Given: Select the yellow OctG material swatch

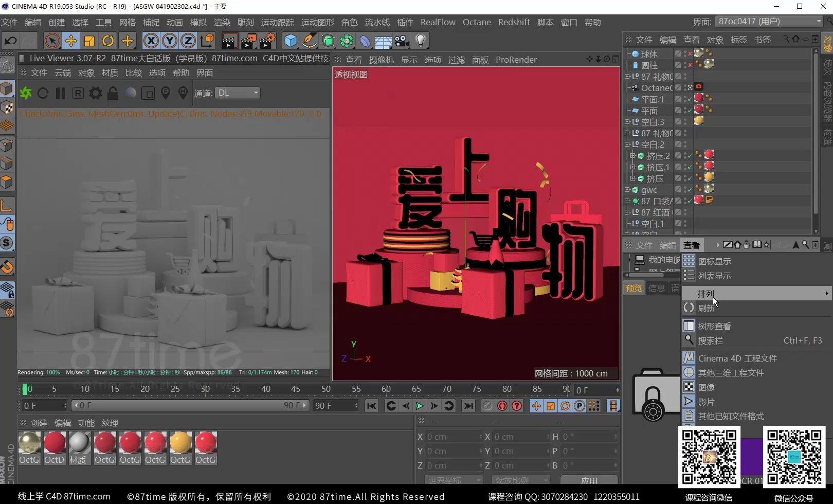Looking at the screenshot, I should pyautogui.click(x=180, y=448).
